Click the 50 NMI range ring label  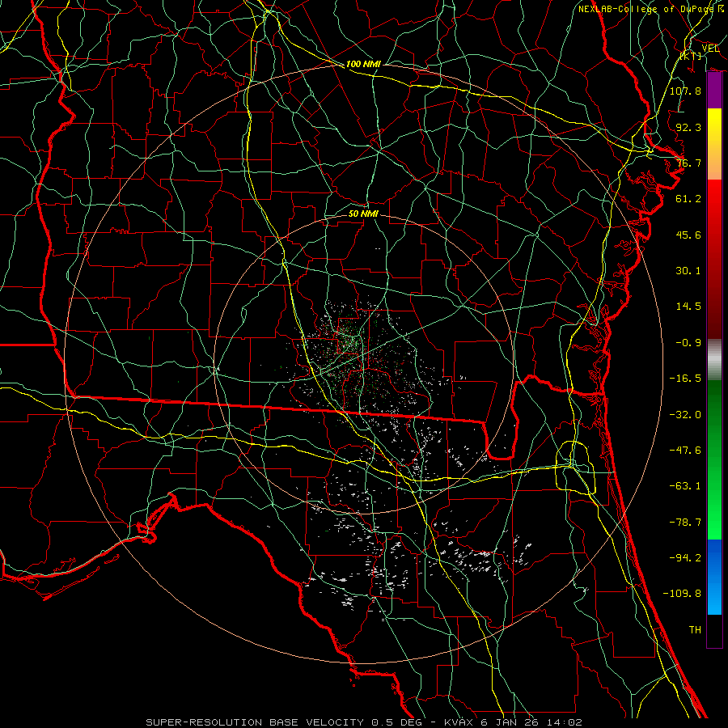click(x=363, y=214)
